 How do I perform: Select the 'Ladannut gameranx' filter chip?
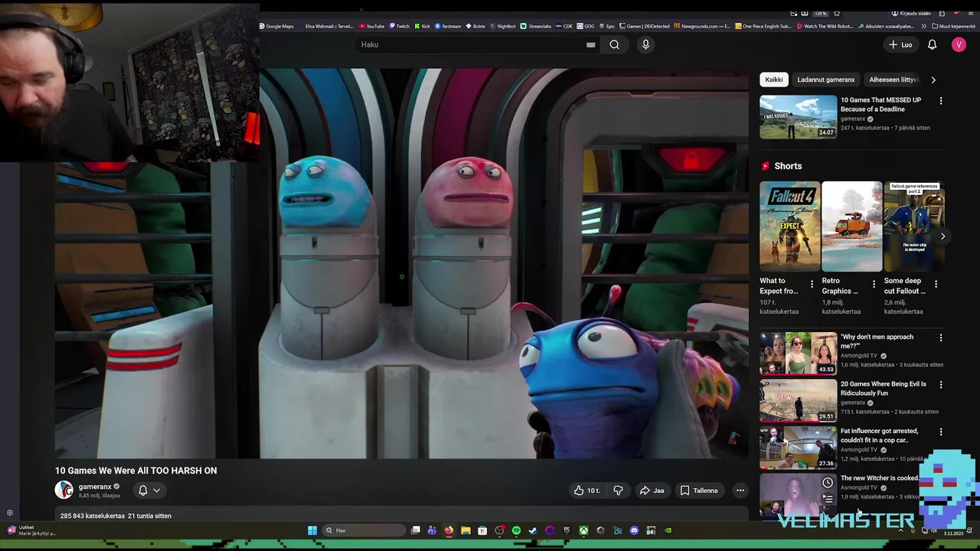point(826,80)
